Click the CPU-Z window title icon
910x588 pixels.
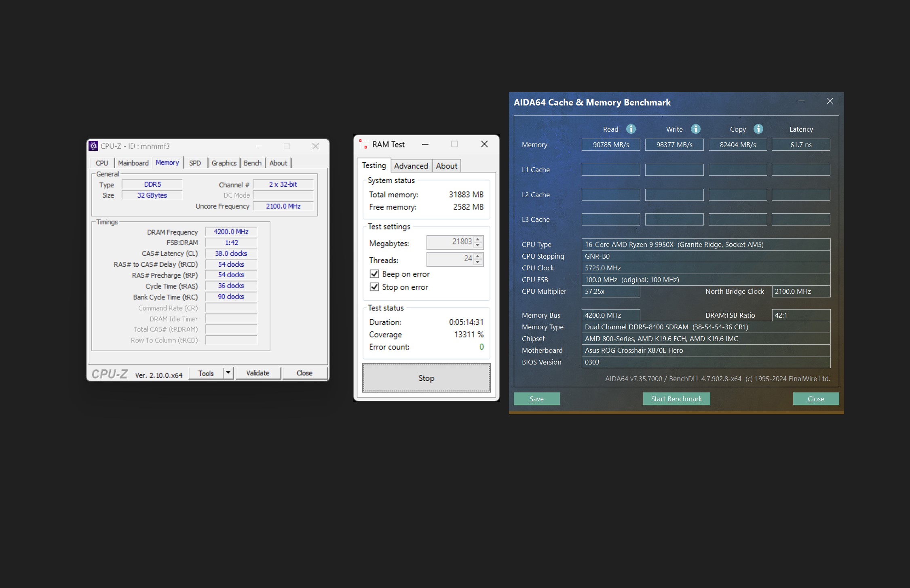(93, 146)
